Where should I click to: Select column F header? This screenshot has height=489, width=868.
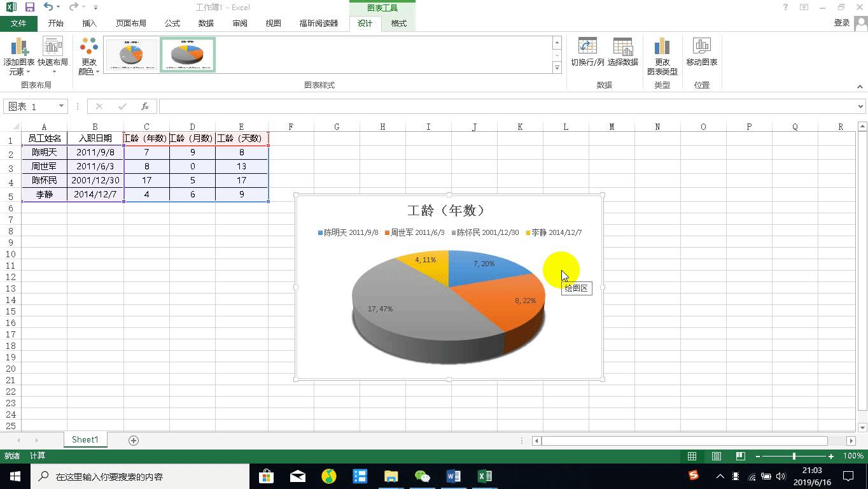[x=291, y=127]
